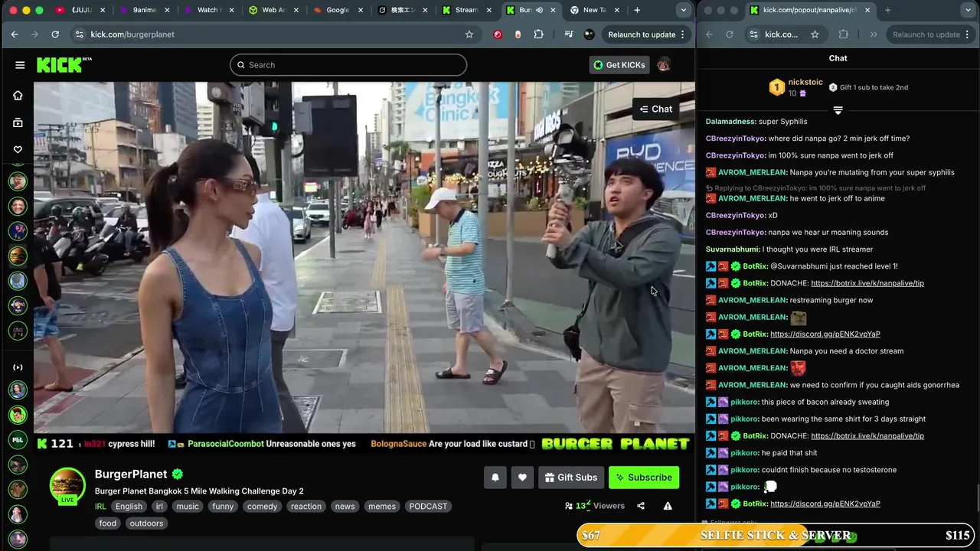The height and width of the screenshot is (551, 980).
Task: Switch to the 9anime browser tab
Action: (145, 10)
